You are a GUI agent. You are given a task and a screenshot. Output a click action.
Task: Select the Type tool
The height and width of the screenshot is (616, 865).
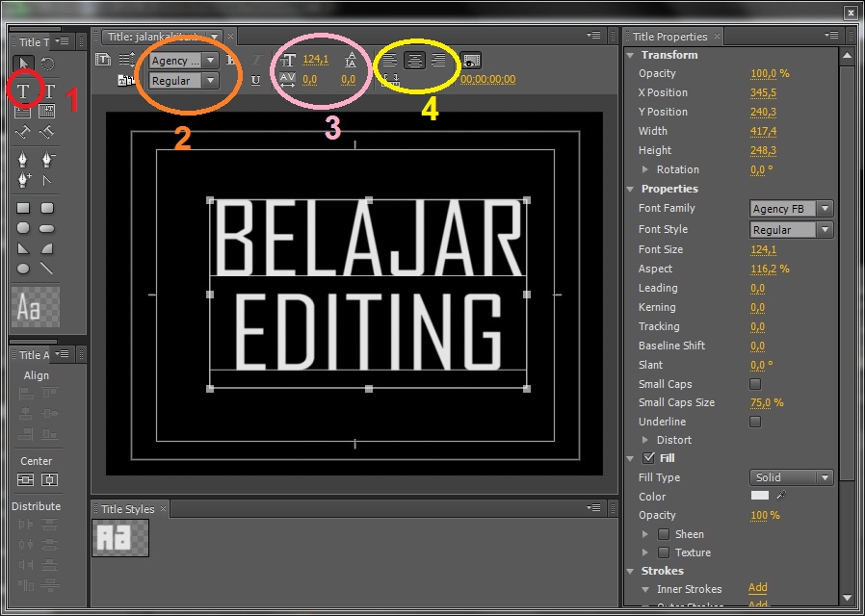point(22,90)
